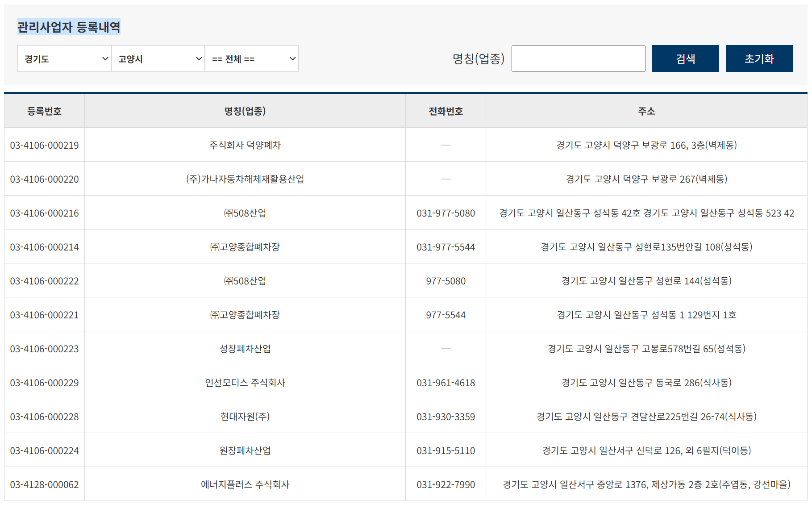The height and width of the screenshot is (505, 812).
Task: Select the 현대자원(주) company entry
Action: (x=245, y=416)
